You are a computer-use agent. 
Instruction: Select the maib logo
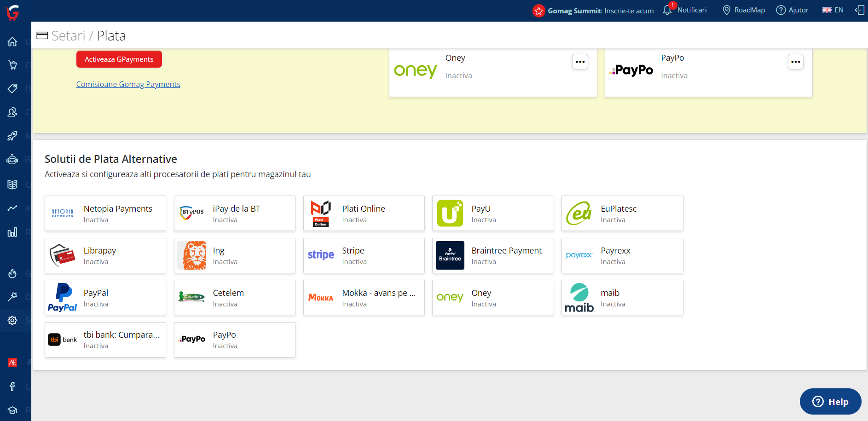pyautogui.click(x=579, y=298)
